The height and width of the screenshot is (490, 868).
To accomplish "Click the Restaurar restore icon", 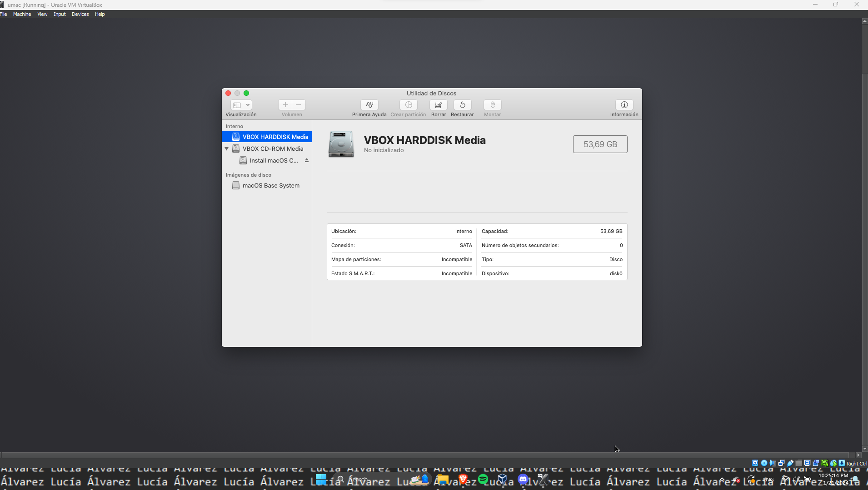I will (462, 105).
